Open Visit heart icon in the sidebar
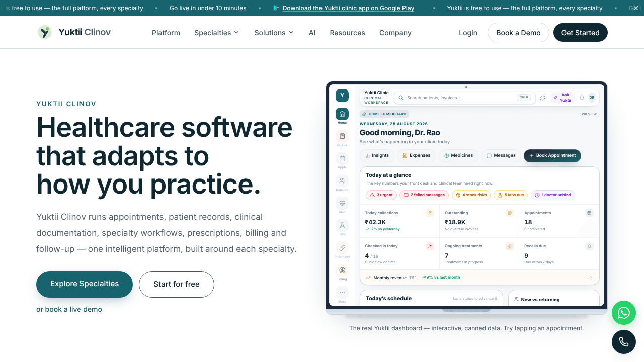644x362 pixels. coord(342,203)
